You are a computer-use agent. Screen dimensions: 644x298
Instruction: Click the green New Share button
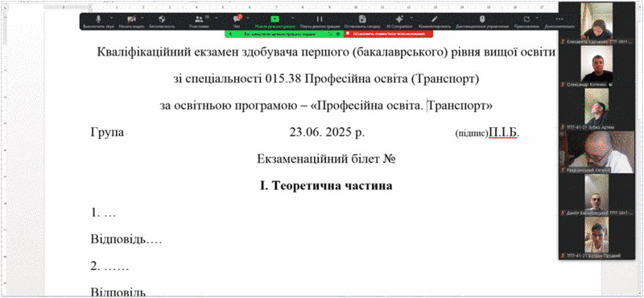[x=275, y=22]
